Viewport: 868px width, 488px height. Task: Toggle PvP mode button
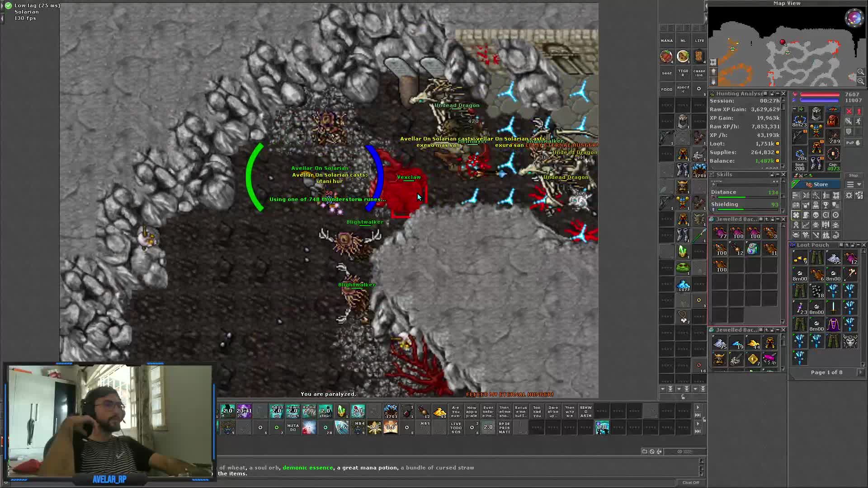tap(853, 143)
